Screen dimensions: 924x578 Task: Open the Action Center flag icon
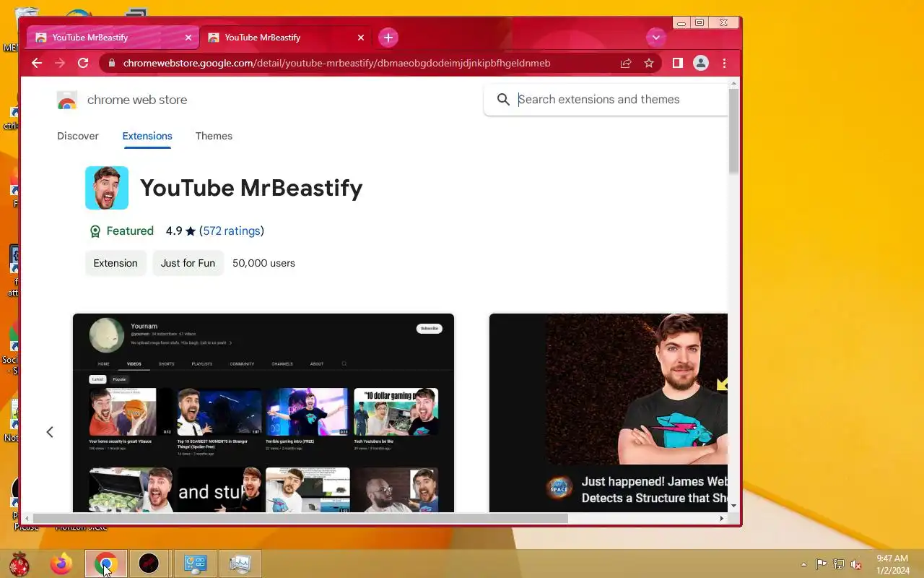[821, 564]
